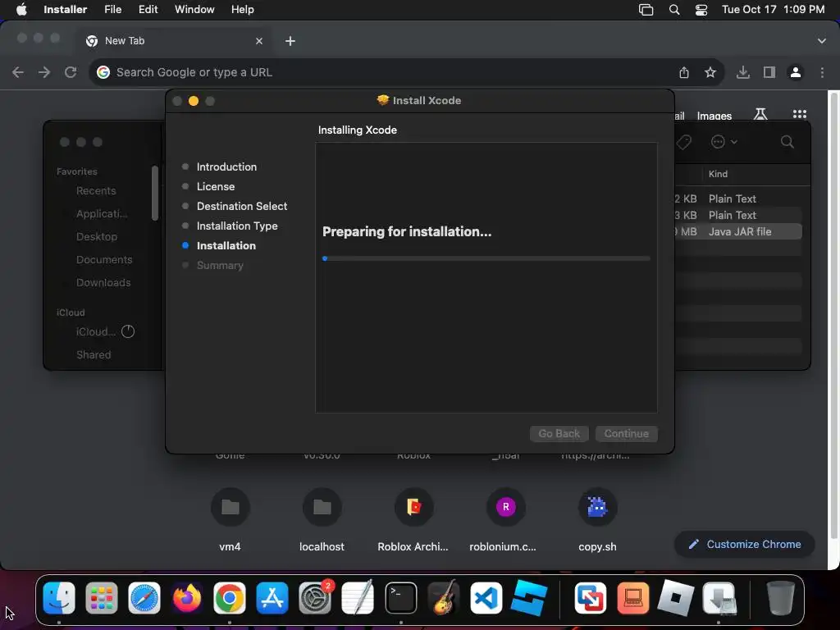Select Documents in Finder sidebar

[x=104, y=259]
